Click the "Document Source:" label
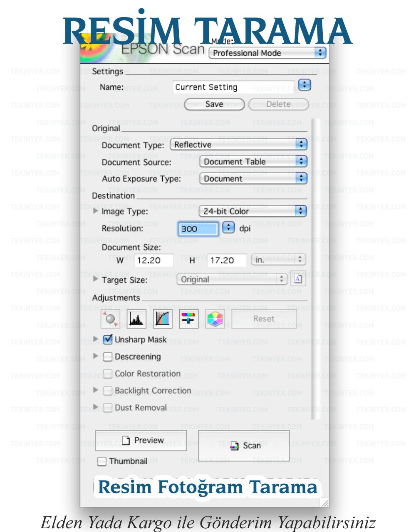416x532 pixels. [136, 163]
